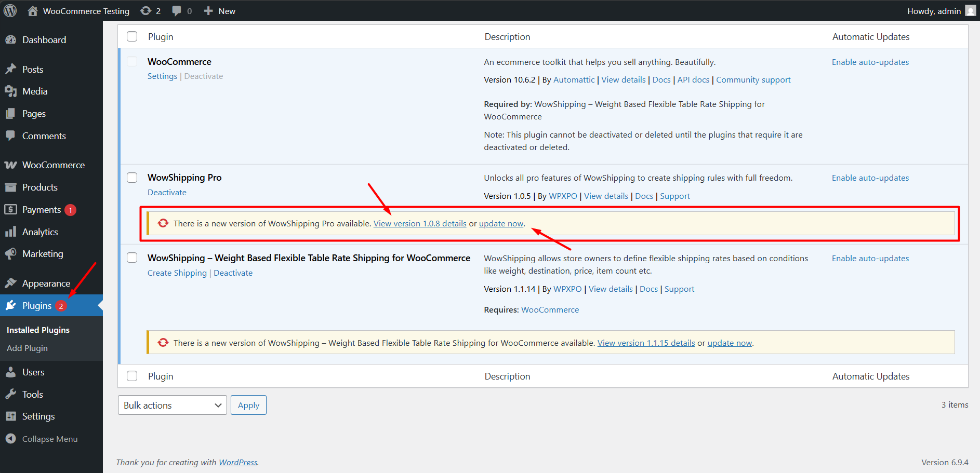Go to Installed Plugins submenu item
The image size is (980, 473).
37,330
